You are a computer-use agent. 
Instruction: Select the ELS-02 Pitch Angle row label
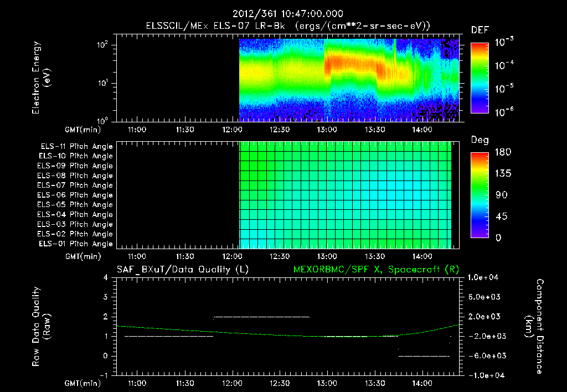[x=75, y=234]
